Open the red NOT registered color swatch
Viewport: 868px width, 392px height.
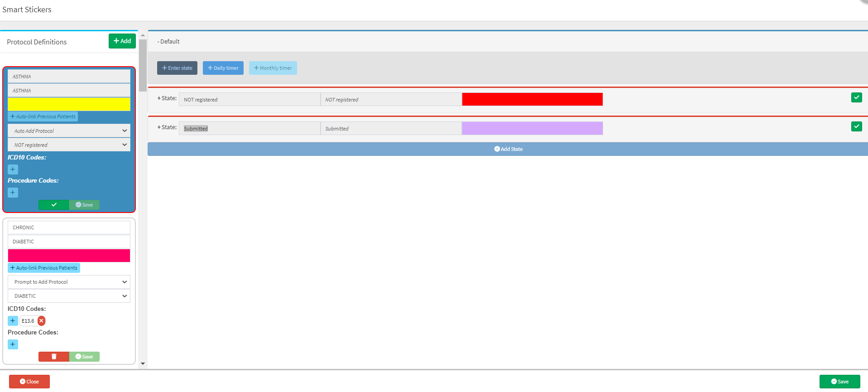(x=532, y=99)
